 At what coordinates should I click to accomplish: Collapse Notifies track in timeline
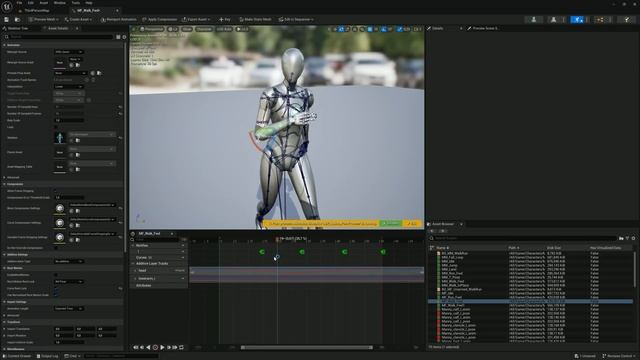pos(133,246)
